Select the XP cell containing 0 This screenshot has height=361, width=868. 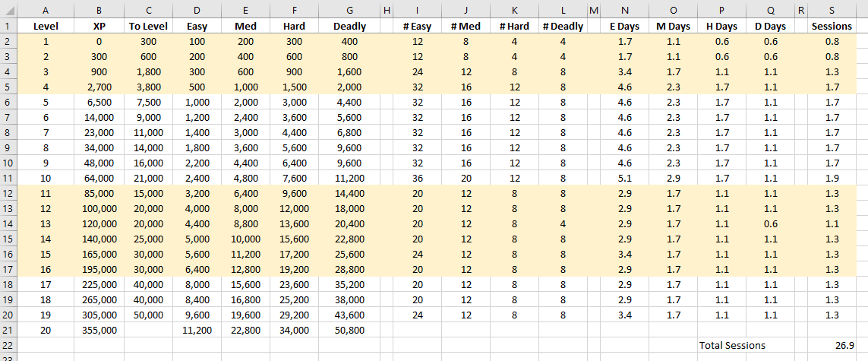click(99, 41)
